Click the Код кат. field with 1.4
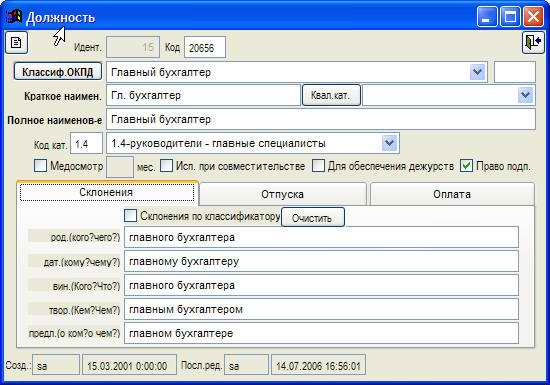This screenshot has height=385, width=550. point(86,143)
